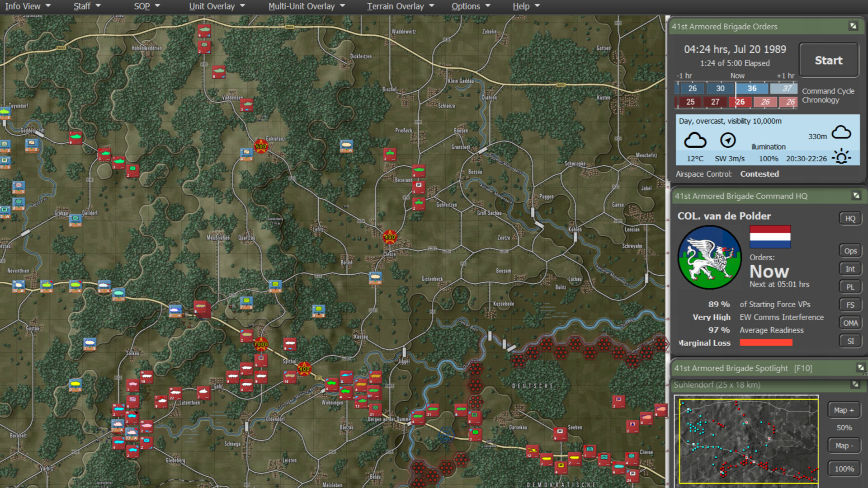Collapse the Brigade Orders panel
Screen dimensions: 868x488
853,26
